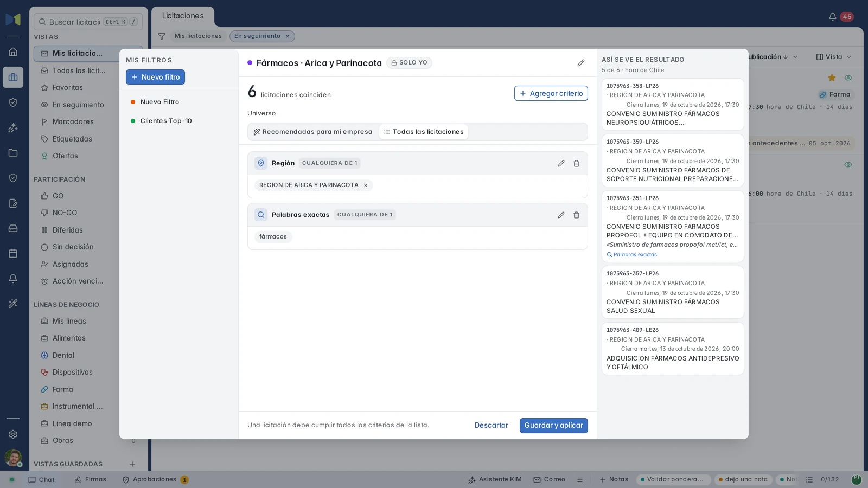Edit the Palabras exactas criterion
The height and width of the screenshot is (488, 868).
pos(561,215)
